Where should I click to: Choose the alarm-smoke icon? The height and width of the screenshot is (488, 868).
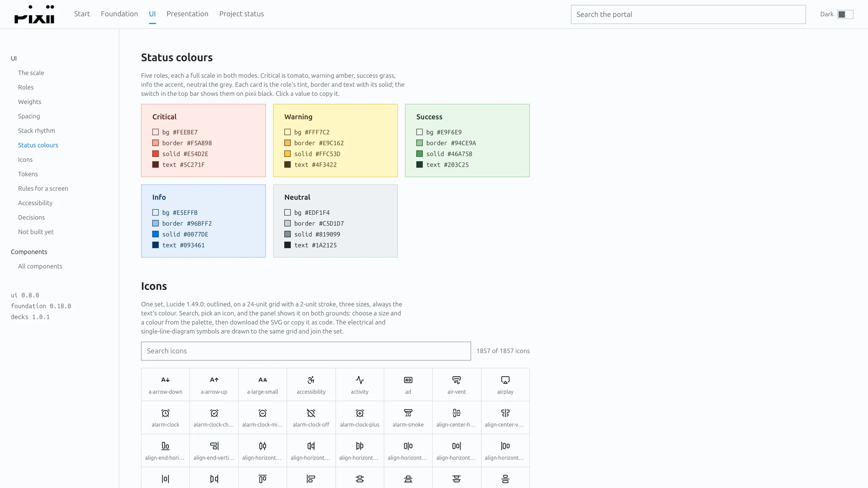click(x=408, y=418)
